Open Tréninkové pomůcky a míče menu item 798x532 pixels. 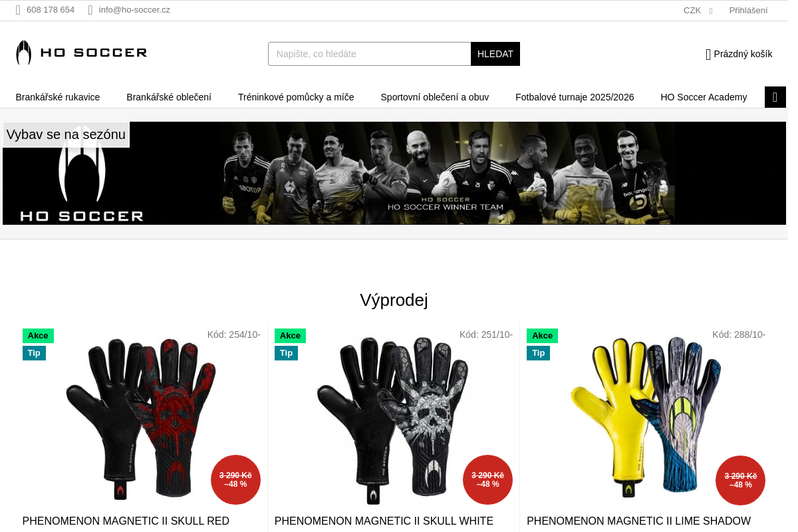pos(296,97)
